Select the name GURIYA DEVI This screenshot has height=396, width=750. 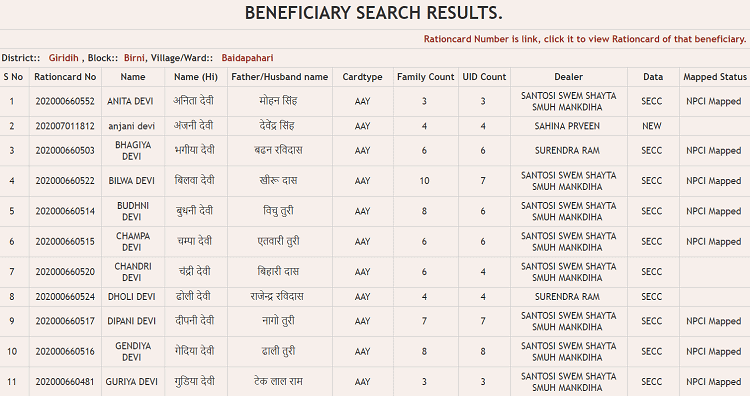(132, 382)
